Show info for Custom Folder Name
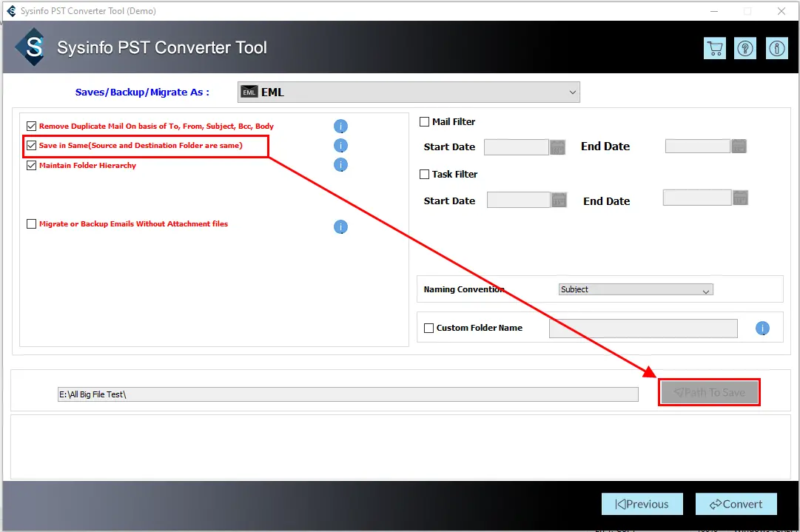 (x=762, y=328)
